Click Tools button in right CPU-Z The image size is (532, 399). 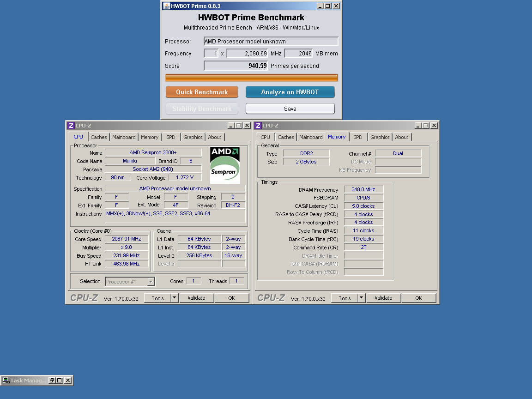pos(345,298)
